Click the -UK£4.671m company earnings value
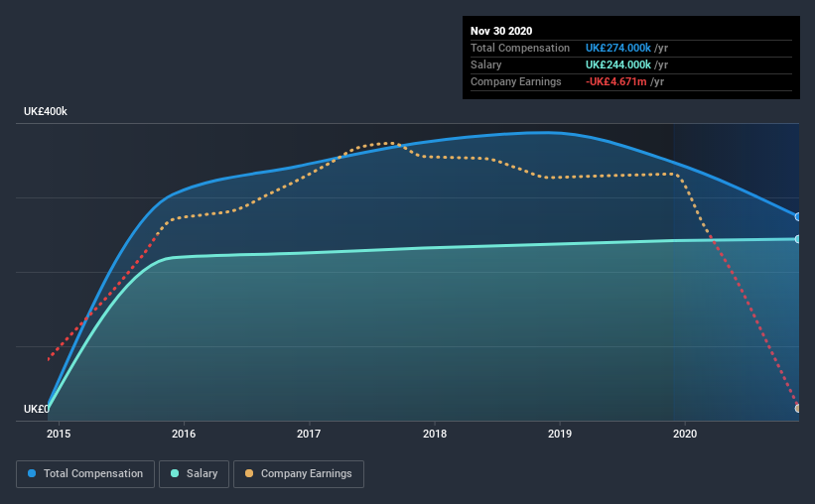Viewport: 815px width, 504px height. [615, 81]
